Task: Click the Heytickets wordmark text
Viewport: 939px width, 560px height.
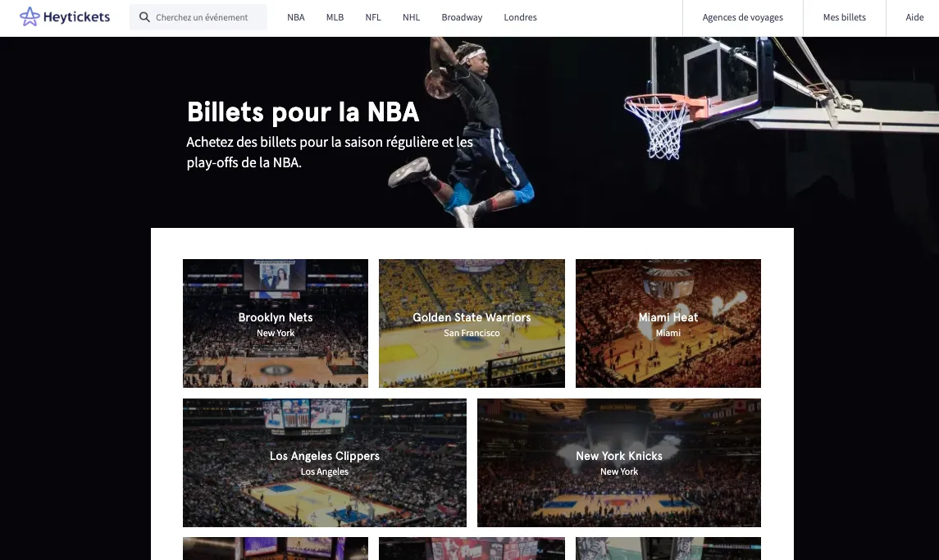Action: [x=76, y=17]
